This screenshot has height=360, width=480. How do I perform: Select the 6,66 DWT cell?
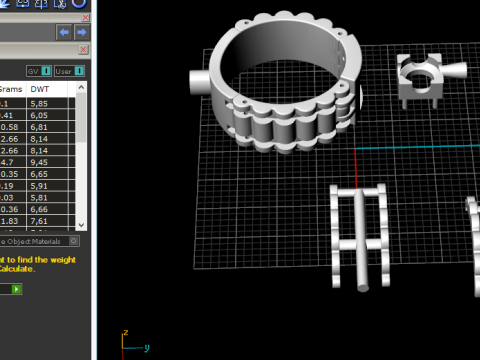tap(47, 209)
